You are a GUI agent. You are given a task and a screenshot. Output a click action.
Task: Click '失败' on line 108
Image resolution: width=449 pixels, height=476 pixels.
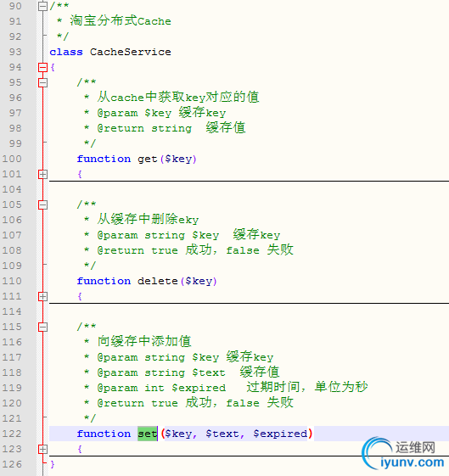point(280,249)
